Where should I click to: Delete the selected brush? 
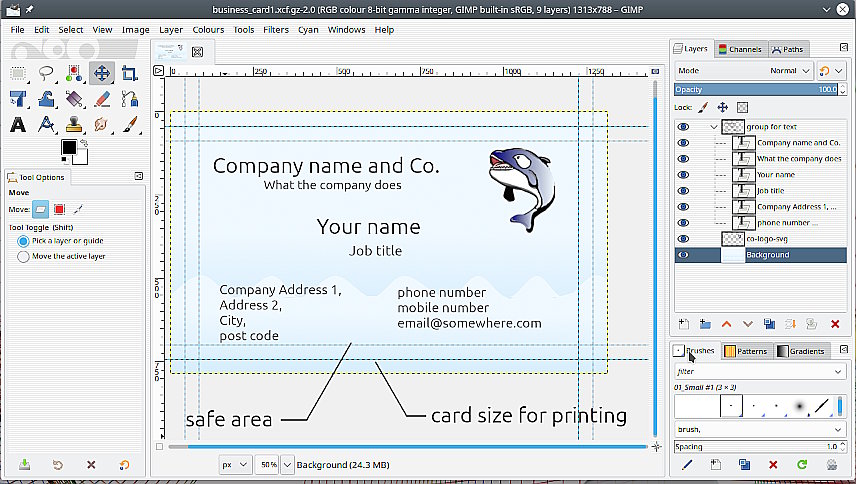pyautogui.click(x=773, y=465)
